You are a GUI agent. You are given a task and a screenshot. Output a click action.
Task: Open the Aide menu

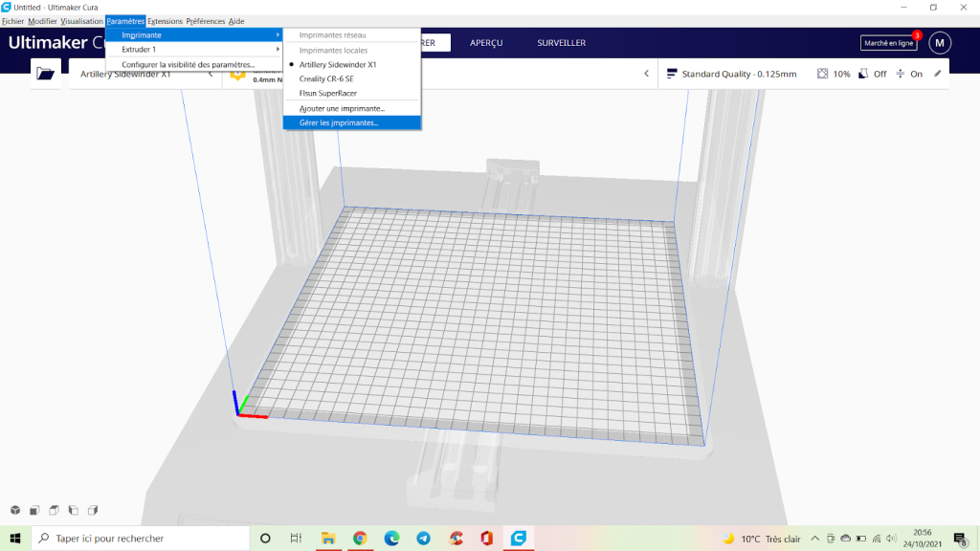click(x=236, y=21)
